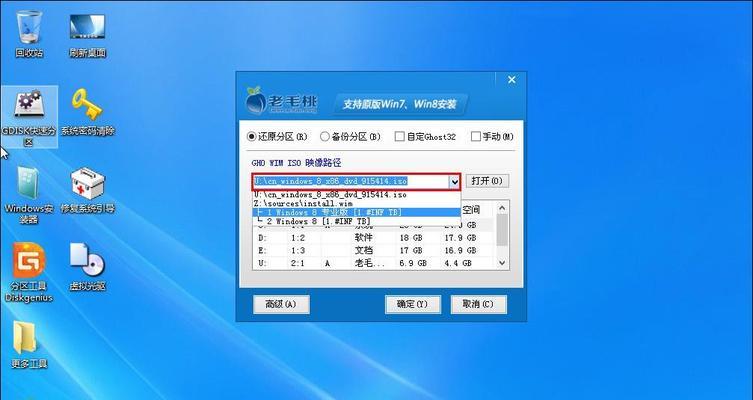The image size is (753, 400).
Task: Click the partition list scrollbar thumb
Action: [x=502, y=230]
